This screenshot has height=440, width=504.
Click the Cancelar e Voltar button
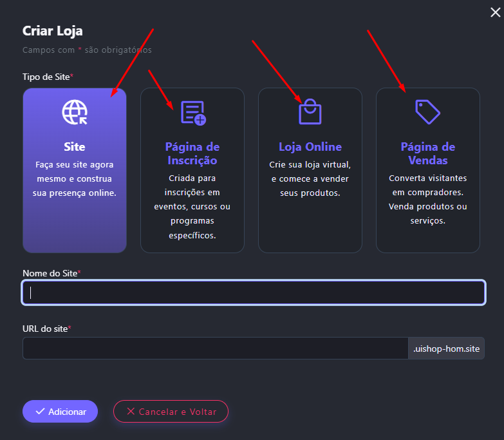[171, 412]
